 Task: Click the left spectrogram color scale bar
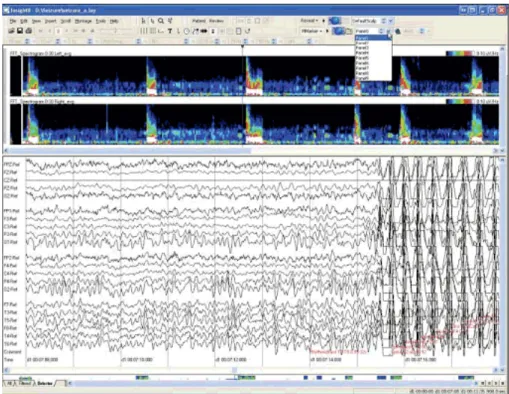[460, 53]
